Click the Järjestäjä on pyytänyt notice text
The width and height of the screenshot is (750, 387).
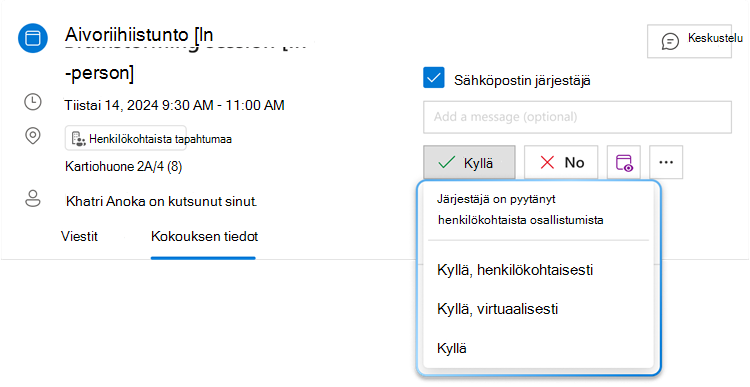tap(520, 210)
